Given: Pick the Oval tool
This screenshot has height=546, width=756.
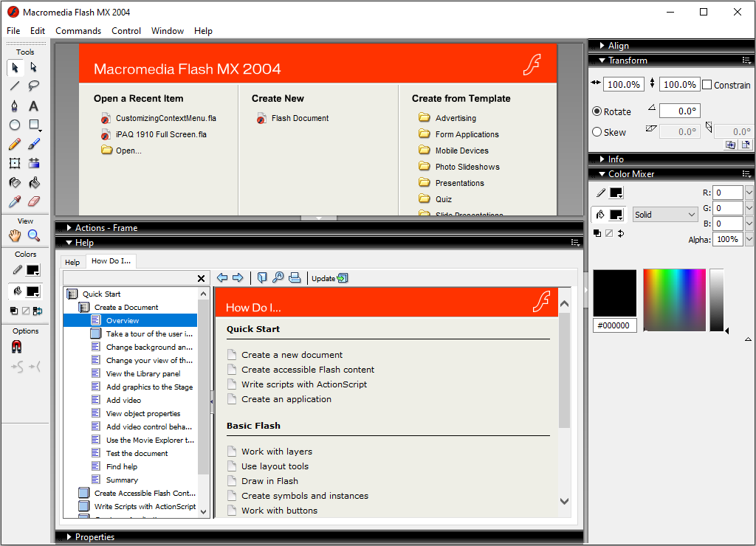Looking at the screenshot, I should pos(15,125).
